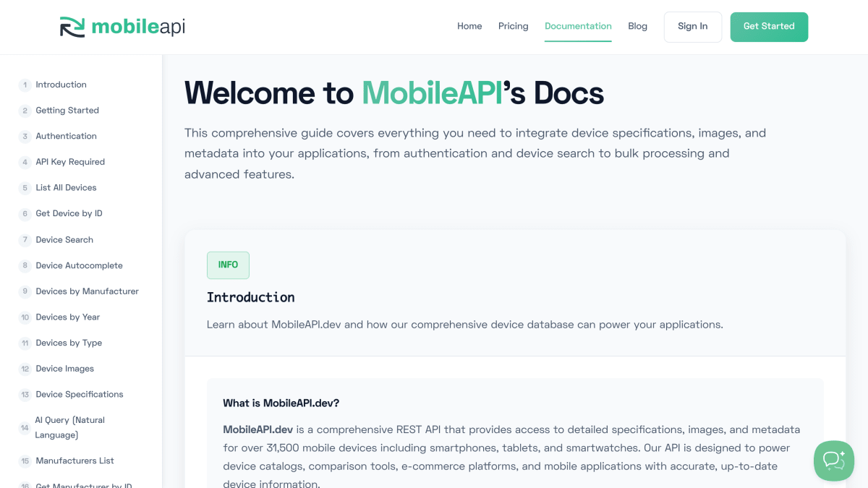Open the Home nav item
The width and height of the screenshot is (868, 488).
(469, 26)
